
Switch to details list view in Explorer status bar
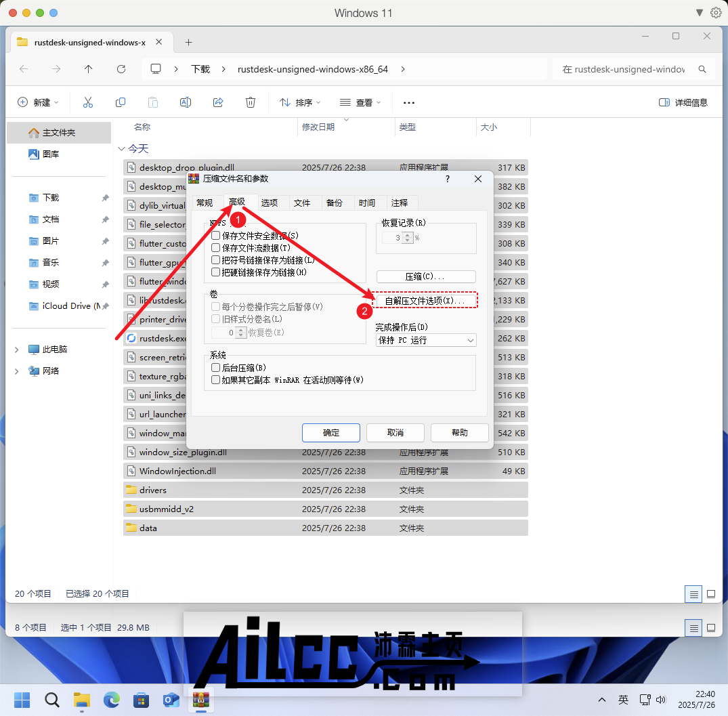click(693, 594)
